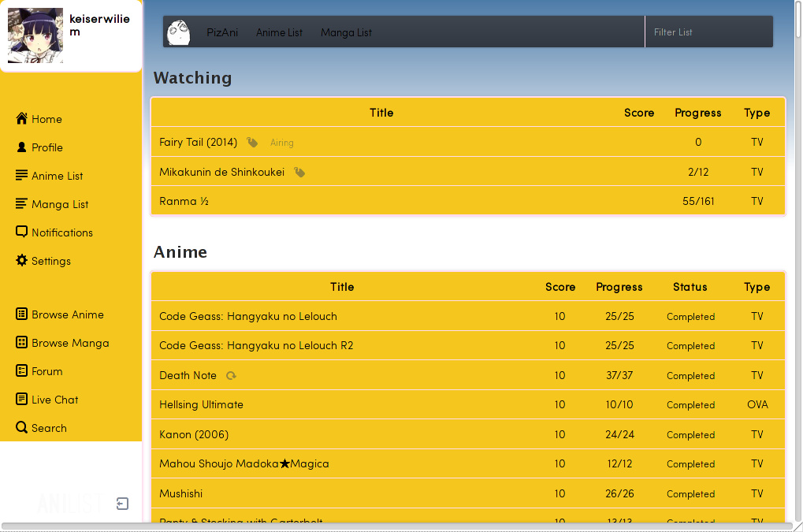Click the Manga List lines icon in the sidebar
This screenshot has width=803, height=532.
(21, 204)
